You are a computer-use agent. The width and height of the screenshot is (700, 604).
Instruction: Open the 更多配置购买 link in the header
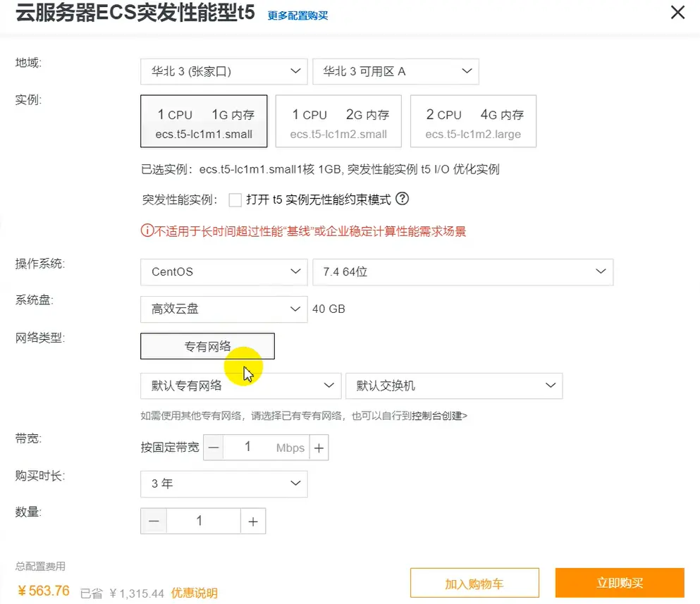(x=296, y=14)
